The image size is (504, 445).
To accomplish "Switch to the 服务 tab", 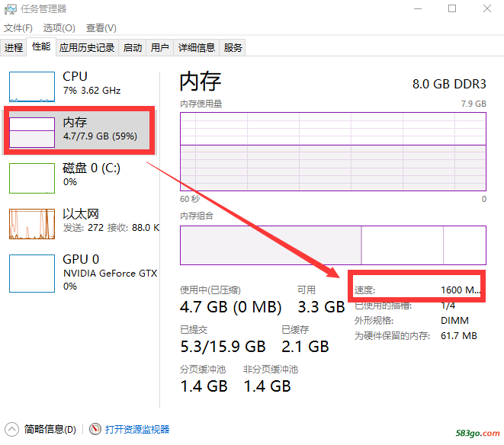I will (233, 47).
